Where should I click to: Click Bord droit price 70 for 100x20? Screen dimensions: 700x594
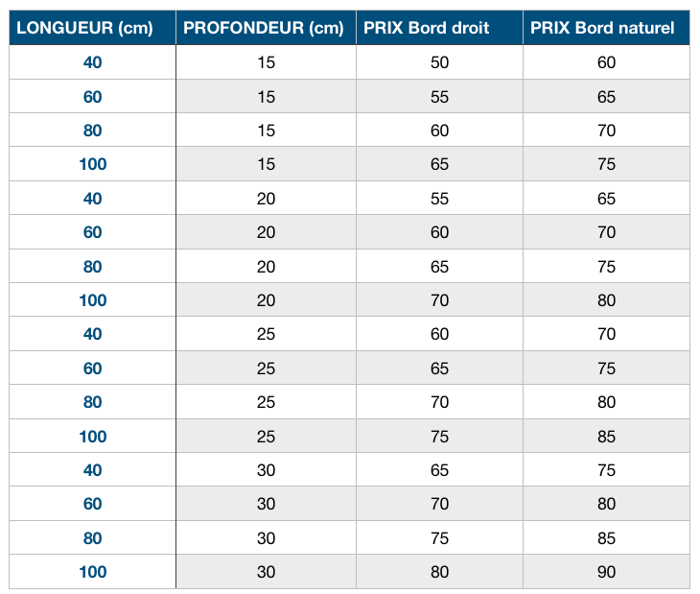439,300
